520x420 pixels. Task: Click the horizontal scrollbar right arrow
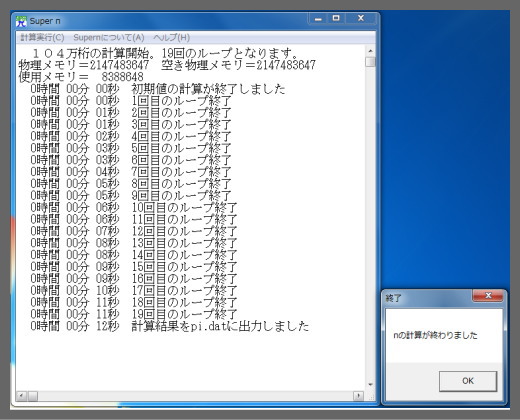point(358,396)
